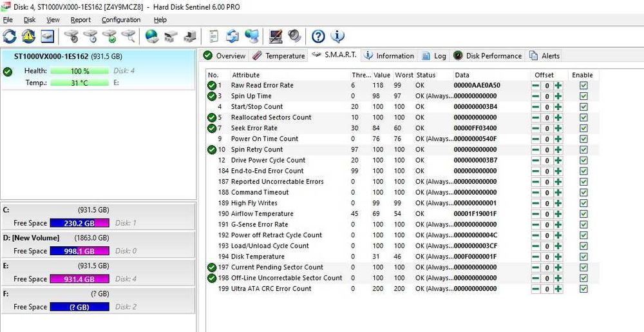Edit the offset value field for Disk Temperature

[x=547, y=257]
